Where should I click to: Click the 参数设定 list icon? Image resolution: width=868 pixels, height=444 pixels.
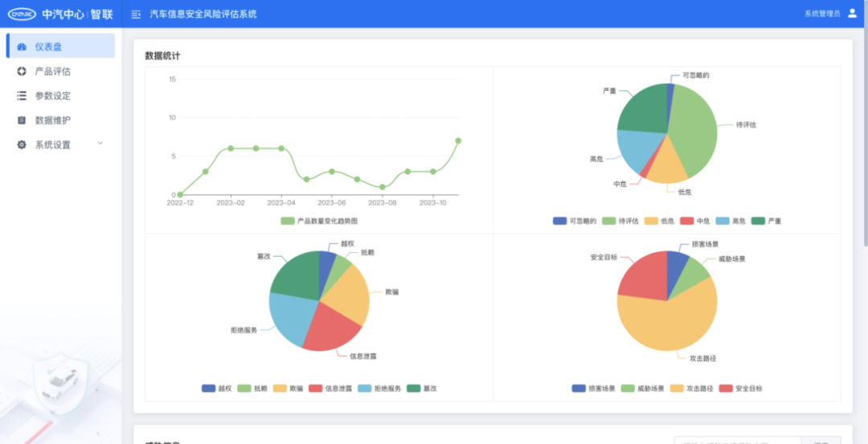tap(22, 96)
